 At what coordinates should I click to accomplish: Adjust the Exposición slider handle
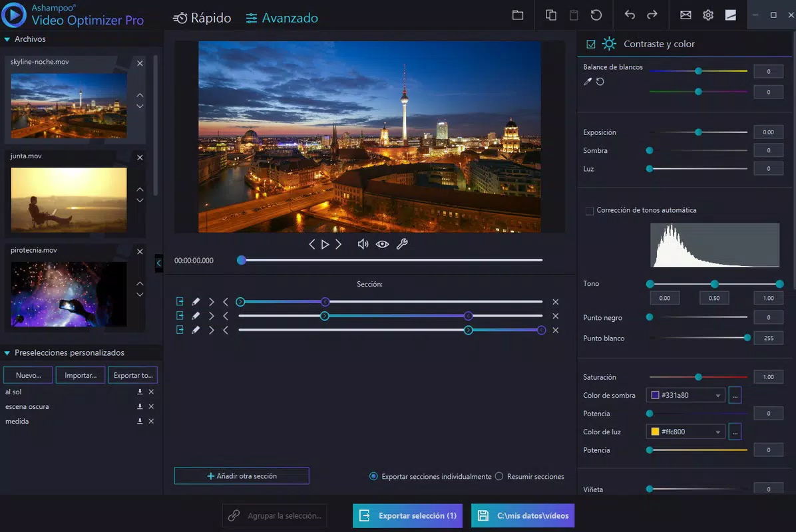pos(699,132)
